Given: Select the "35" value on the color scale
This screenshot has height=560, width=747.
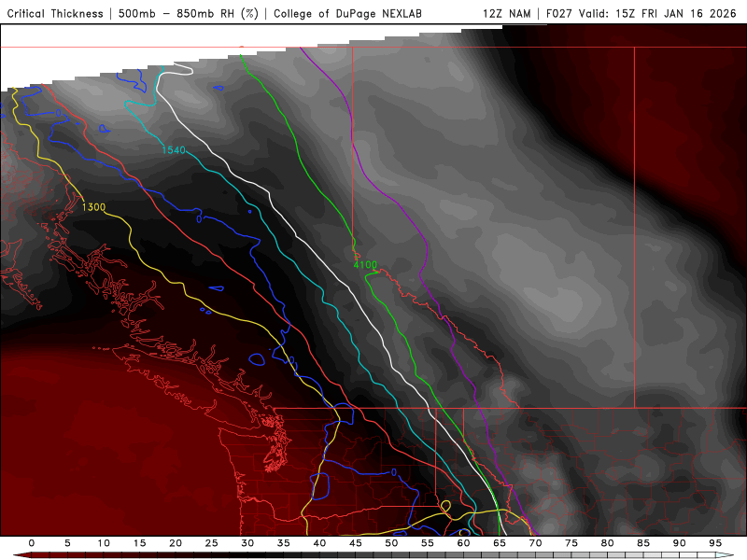Looking at the screenshot, I should point(284,543).
